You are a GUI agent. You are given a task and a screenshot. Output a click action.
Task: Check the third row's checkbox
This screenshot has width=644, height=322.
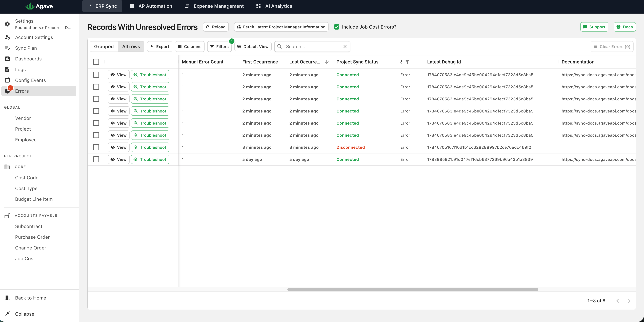96,99
